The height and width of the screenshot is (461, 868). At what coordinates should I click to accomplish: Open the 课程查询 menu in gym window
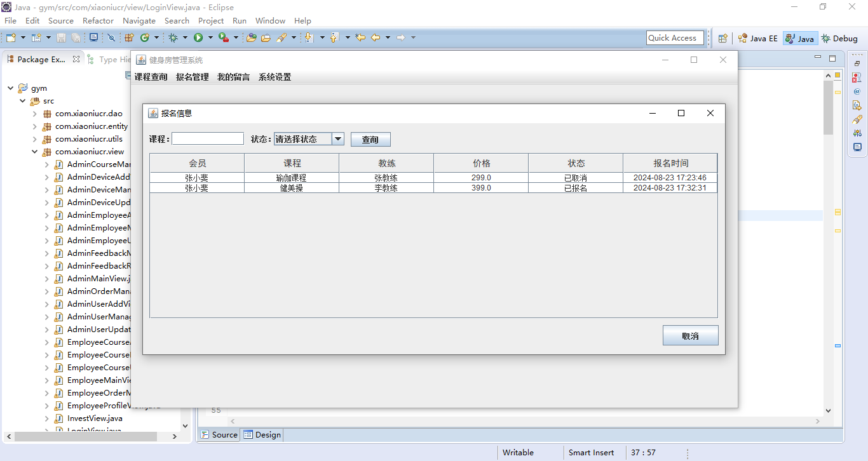click(x=151, y=77)
